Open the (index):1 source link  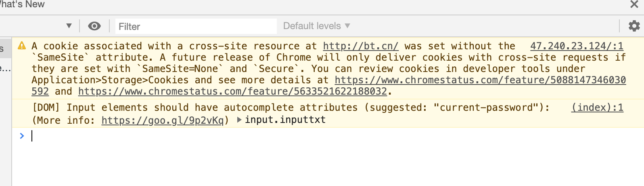(x=597, y=108)
